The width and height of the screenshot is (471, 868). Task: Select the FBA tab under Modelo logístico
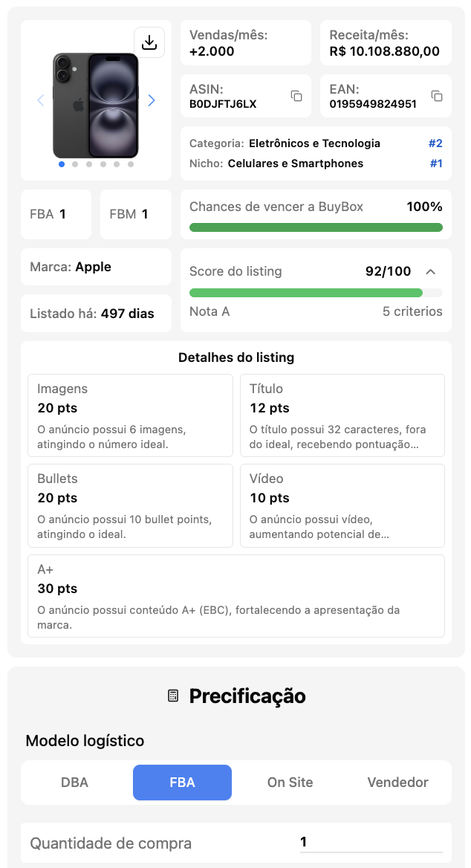(x=182, y=783)
